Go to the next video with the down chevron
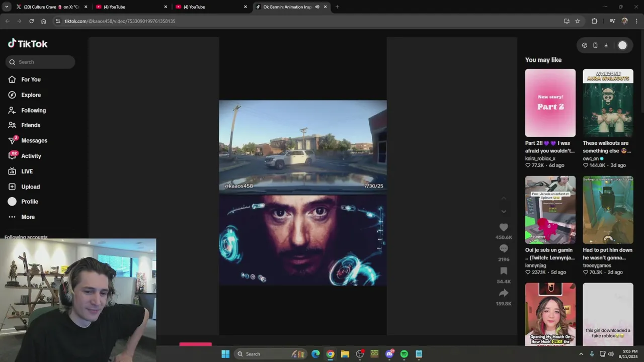The width and height of the screenshot is (644, 362). point(504,211)
